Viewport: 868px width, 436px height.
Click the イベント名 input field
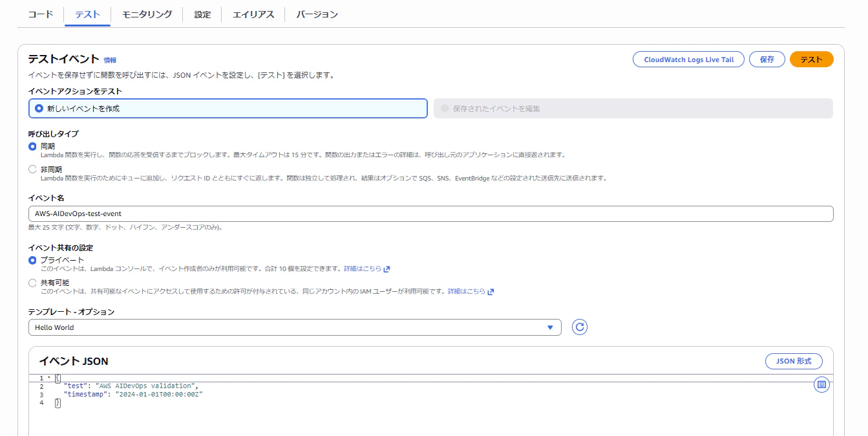[x=431, y=213]
